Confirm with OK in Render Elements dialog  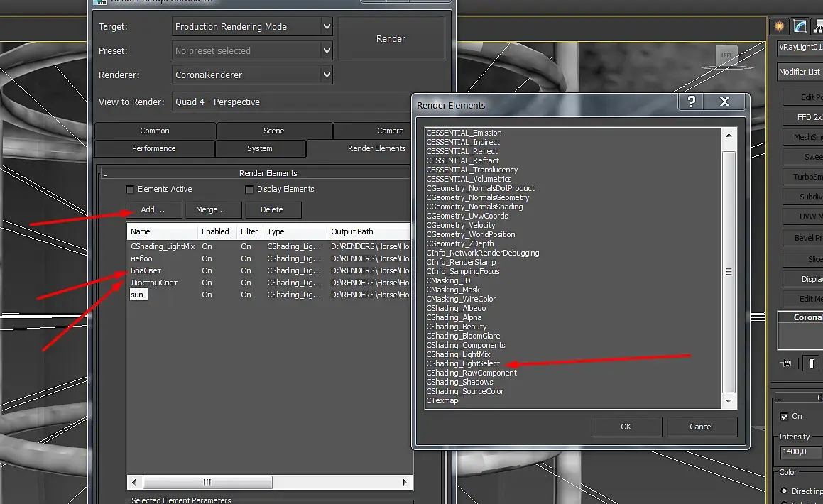626,427
